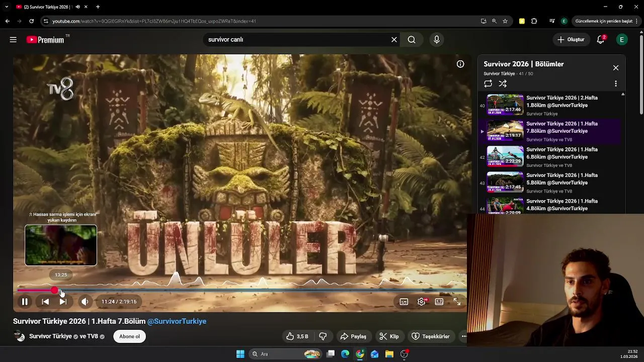Create a clip with Klip
This screenshot has width=644, height=362.
click(389, 336)
